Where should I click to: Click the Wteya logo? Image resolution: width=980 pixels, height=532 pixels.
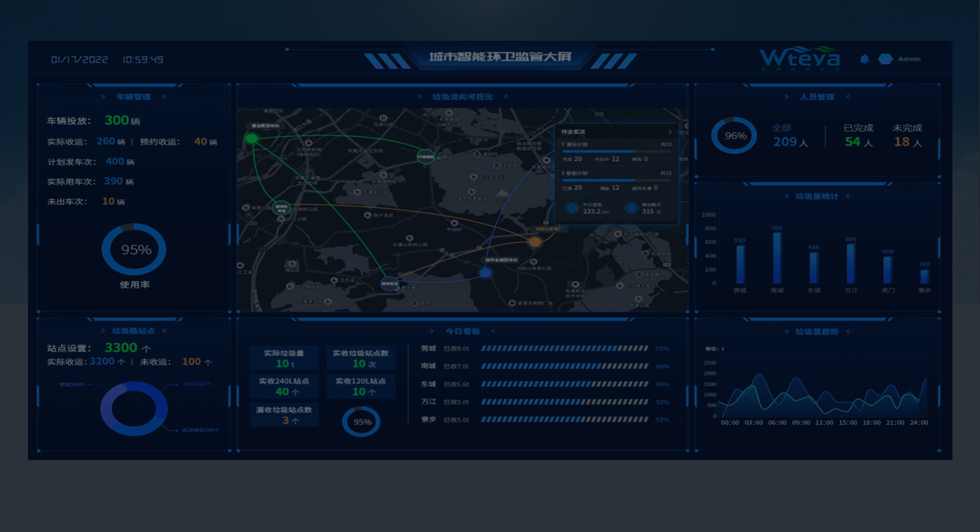(x=799, y=59)
